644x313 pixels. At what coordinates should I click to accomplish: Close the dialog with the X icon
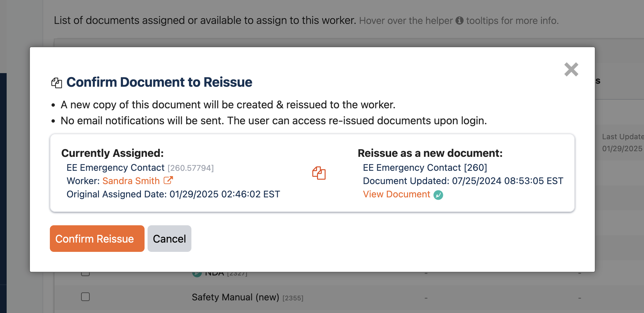[x=571, y=69]
